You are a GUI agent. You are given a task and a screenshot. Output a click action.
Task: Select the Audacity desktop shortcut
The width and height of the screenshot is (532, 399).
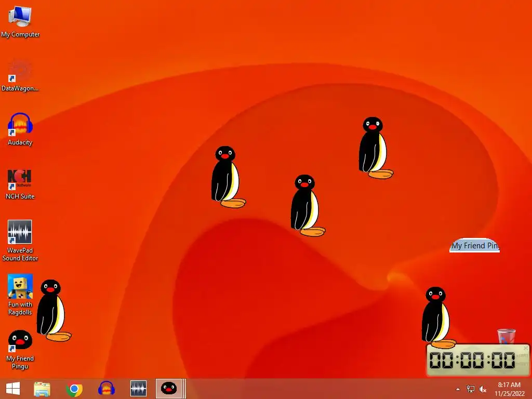click(20, 129)
